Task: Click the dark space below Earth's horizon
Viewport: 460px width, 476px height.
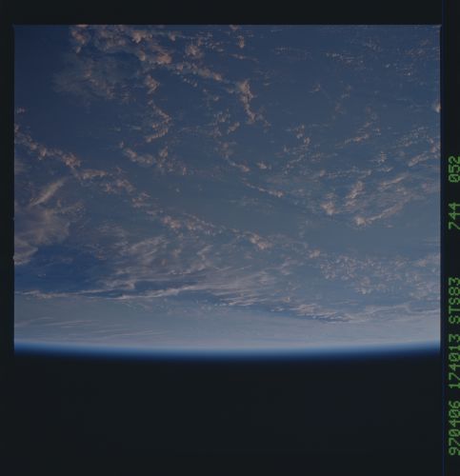Action: click(227, 412)
